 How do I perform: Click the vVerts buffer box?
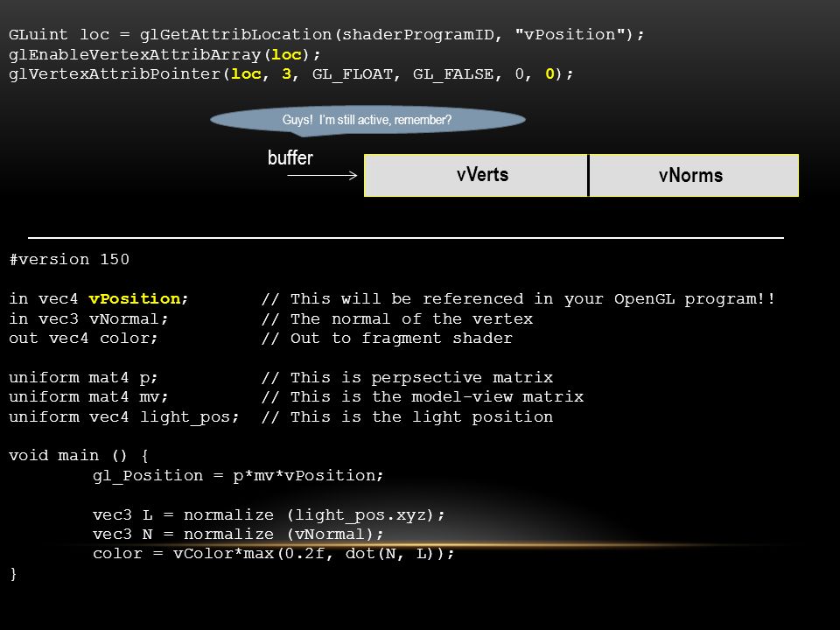coord(476,175)
